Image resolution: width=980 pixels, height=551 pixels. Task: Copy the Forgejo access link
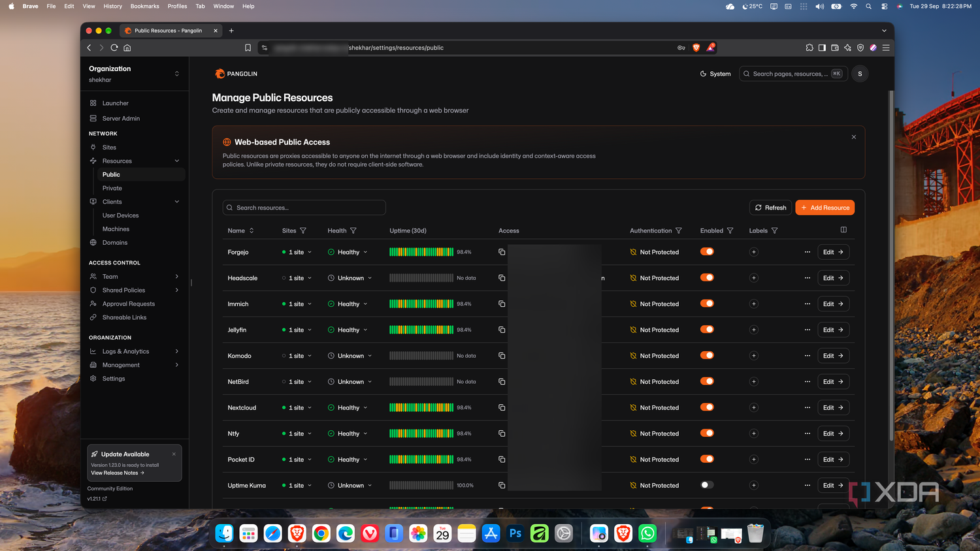(502, 252)
